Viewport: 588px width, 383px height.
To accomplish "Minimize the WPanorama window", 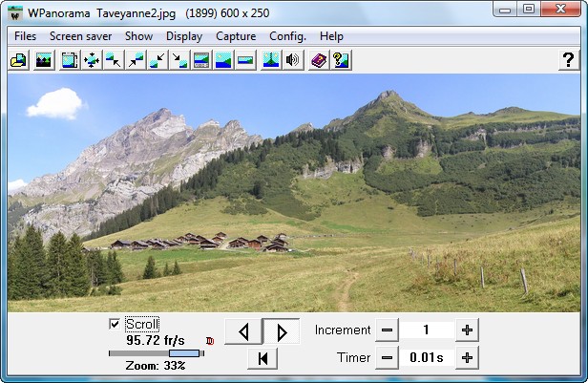I will [506, 9].
